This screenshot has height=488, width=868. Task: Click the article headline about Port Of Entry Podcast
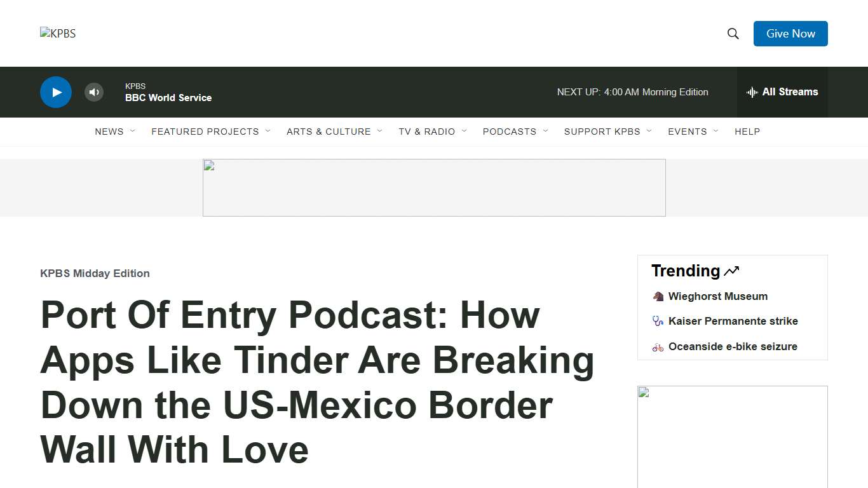click(x=317, y=382)
